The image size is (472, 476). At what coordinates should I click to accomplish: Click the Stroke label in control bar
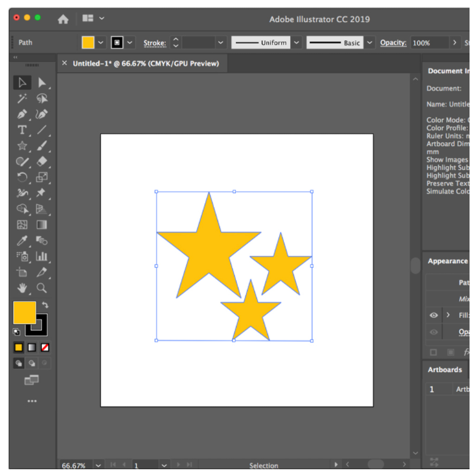click(x=155, y=43)
